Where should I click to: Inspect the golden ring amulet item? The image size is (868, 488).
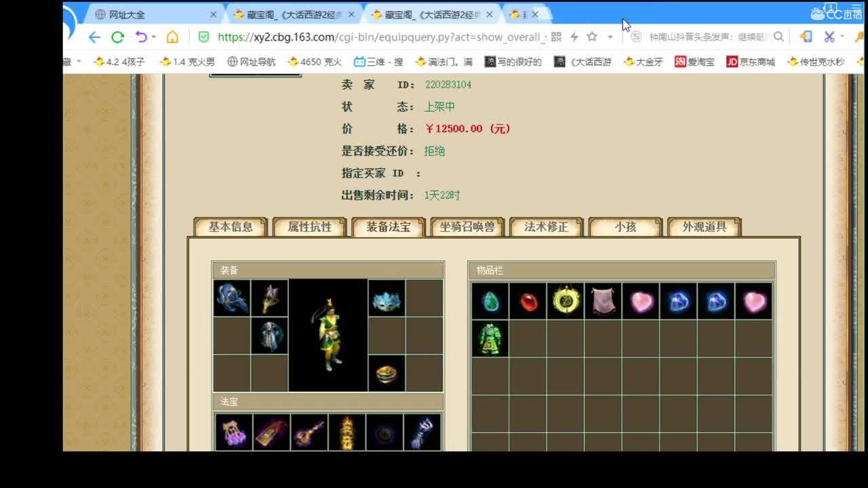coord(566,301)
